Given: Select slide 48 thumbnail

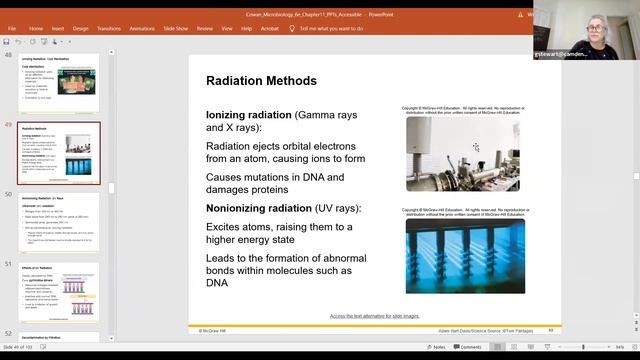Looking at the screenshot, I should coord(59,83).
